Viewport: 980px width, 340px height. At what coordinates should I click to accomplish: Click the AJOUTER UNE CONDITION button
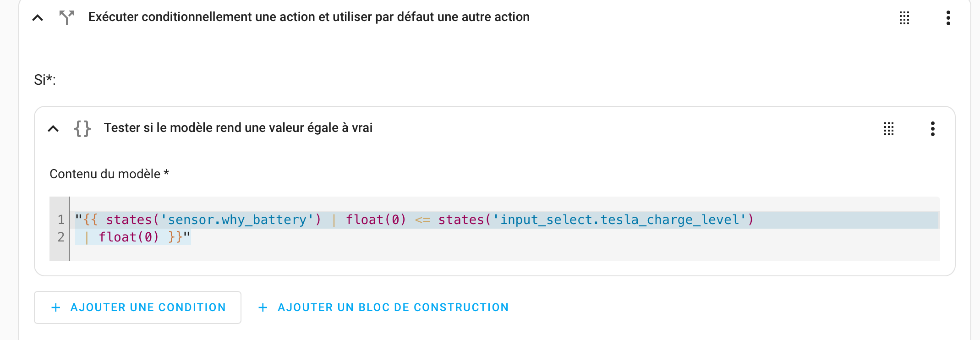137,307
